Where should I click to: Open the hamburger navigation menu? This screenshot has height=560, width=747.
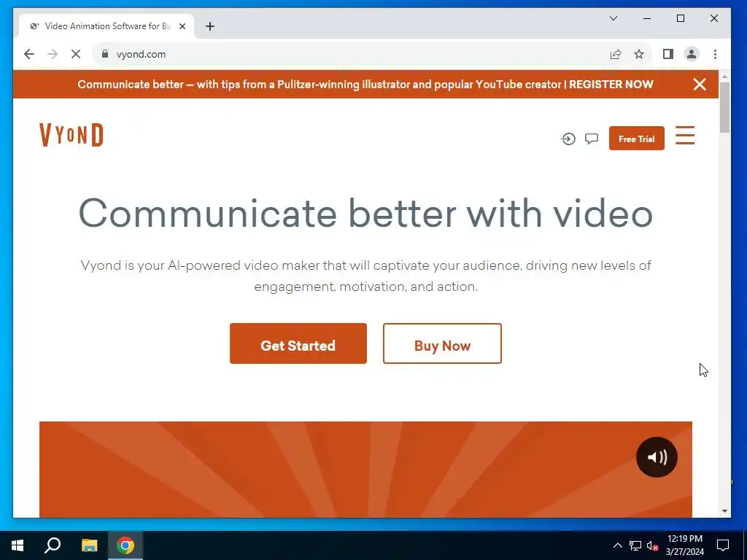click(x=685, y=135)
